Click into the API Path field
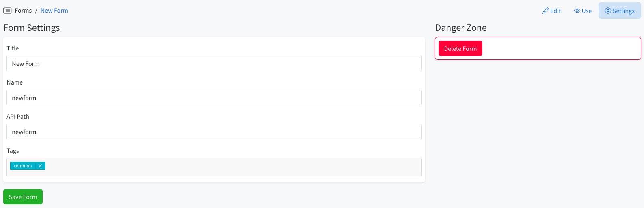Viewport: 644px width, 208px height. pyautogui.click(x=214, y=132)
